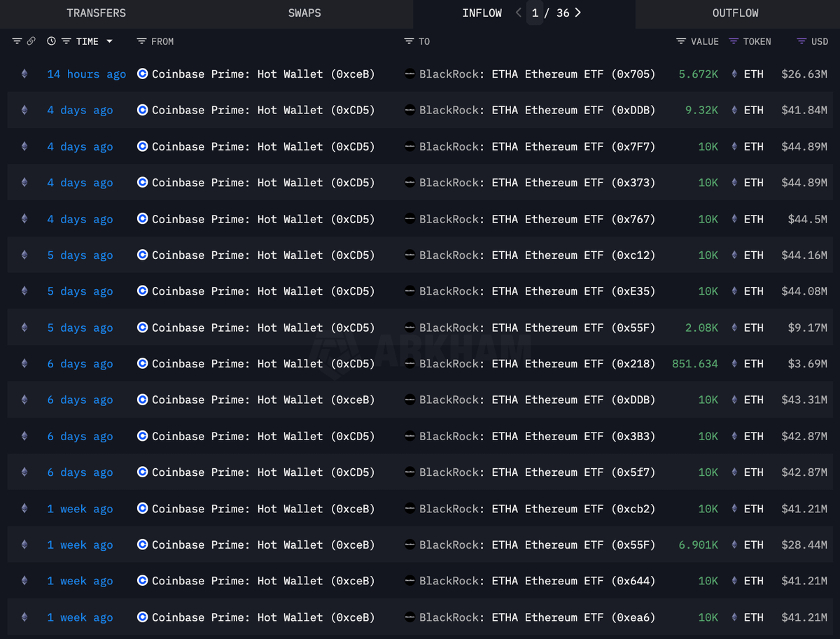The height and width of the screenshot is (639, 840).
Task: Click the $28.44M USD amount
Action: tap(804, 545)
